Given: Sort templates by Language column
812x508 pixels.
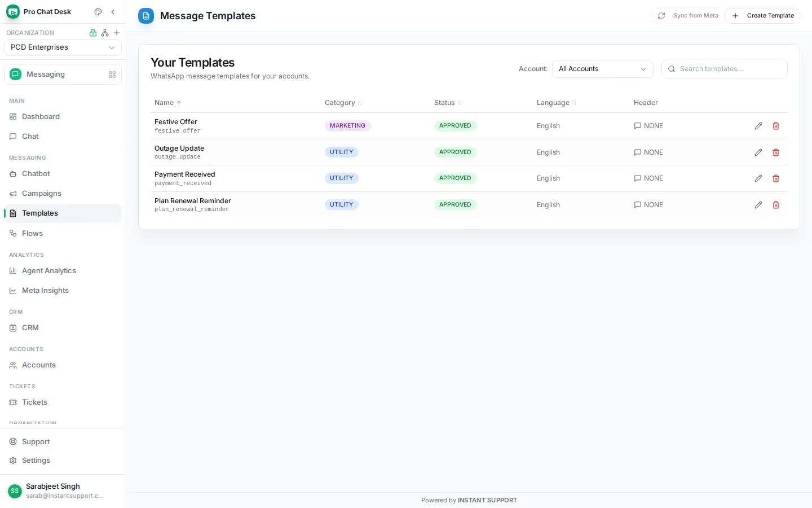Looking at the screenshot, I should 557,103.
